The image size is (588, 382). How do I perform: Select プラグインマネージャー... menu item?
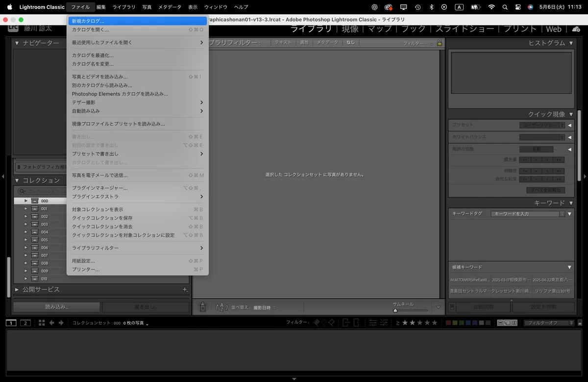point(137,188)
